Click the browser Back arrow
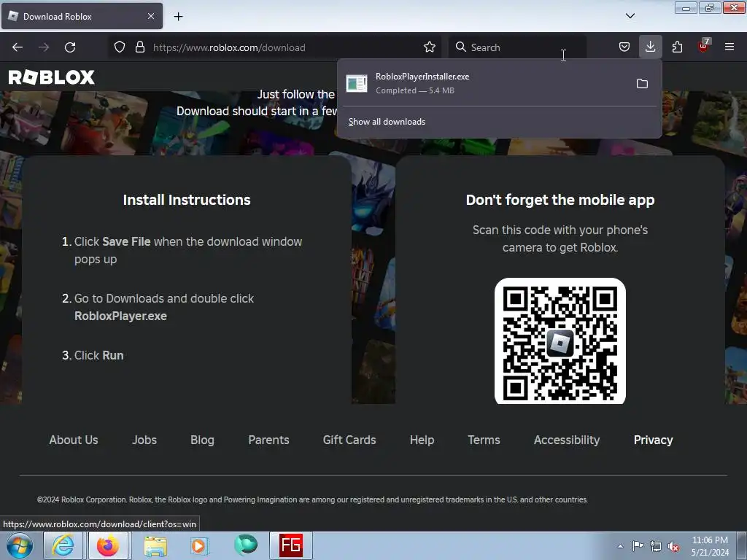 [x=18, y=47]
